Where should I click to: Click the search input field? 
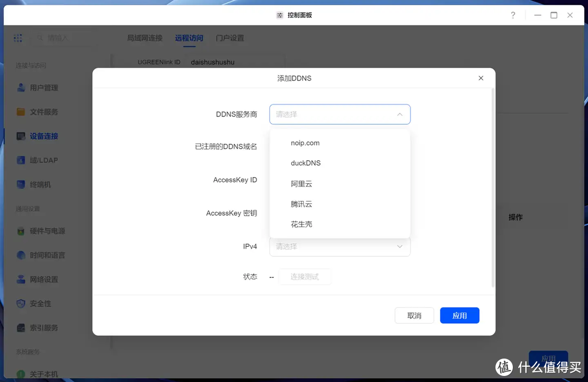[x=65, y=38]
